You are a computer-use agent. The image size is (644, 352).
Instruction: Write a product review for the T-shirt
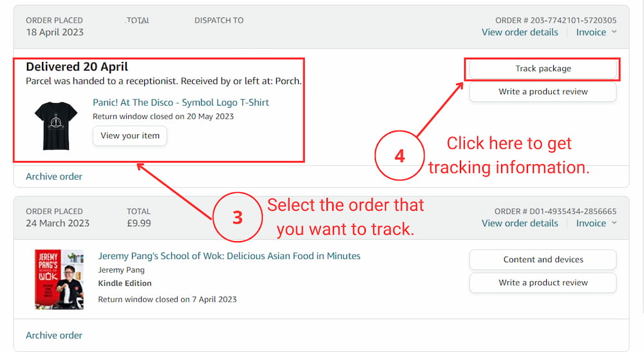pyautogui.click(x=542, y=92)
